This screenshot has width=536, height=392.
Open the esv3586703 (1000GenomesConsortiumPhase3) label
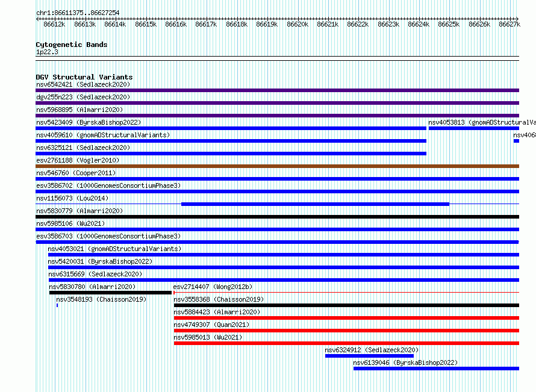[x=108, y=236]
